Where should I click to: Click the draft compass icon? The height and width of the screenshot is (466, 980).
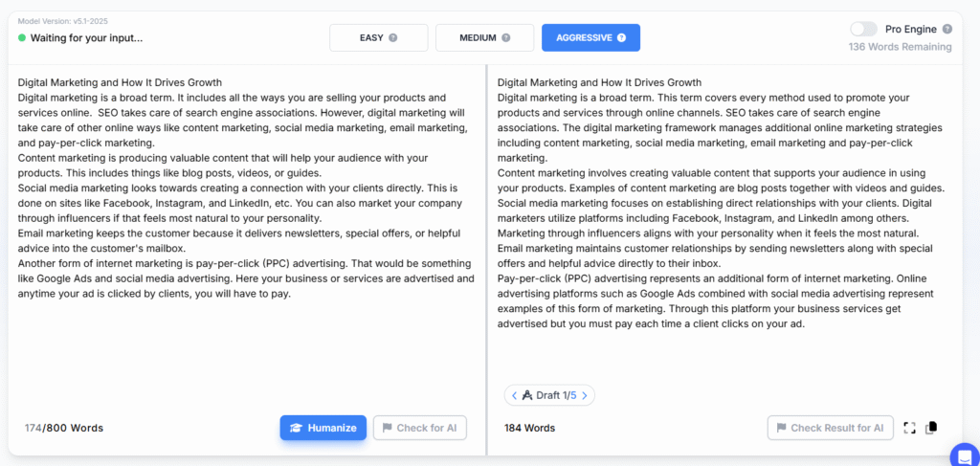point(527,395)
